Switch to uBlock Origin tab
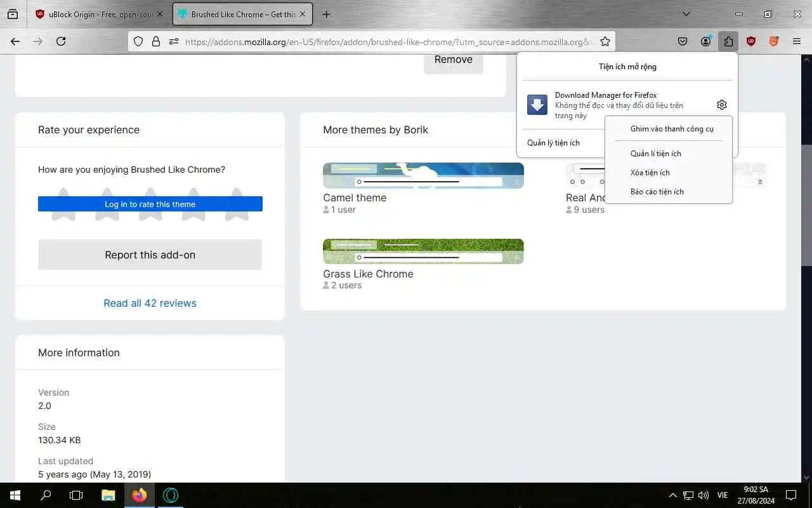The image size is (812, 508). 100,14
